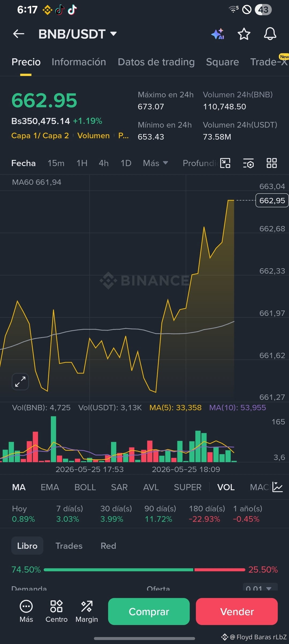Open the Capa 1/ Capa 2 tag
Viewport: 289px width, 644px height.
40,136
